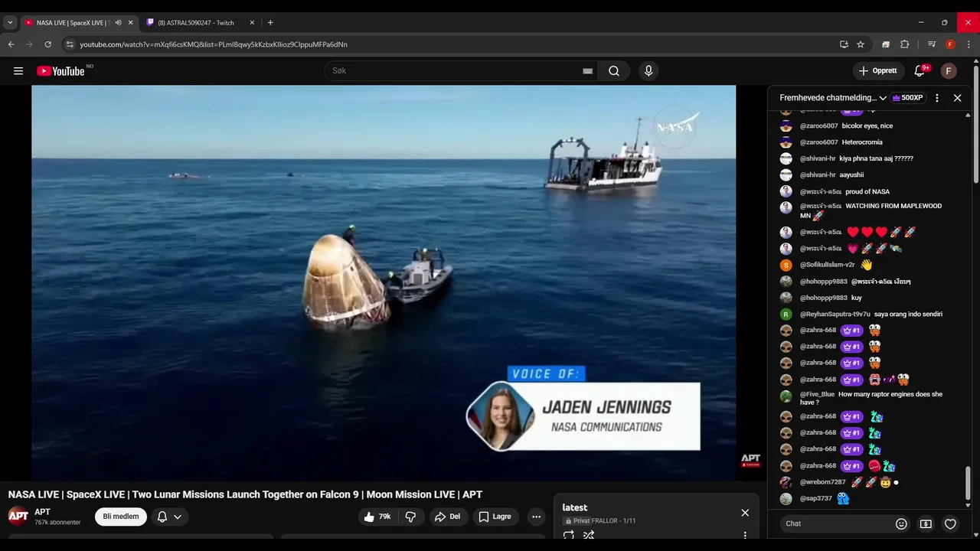Open more video actions ellipsis
Image resolution: width=980 pixels, height=551 pixels.
pyautogui.click(x=536, y=517)
